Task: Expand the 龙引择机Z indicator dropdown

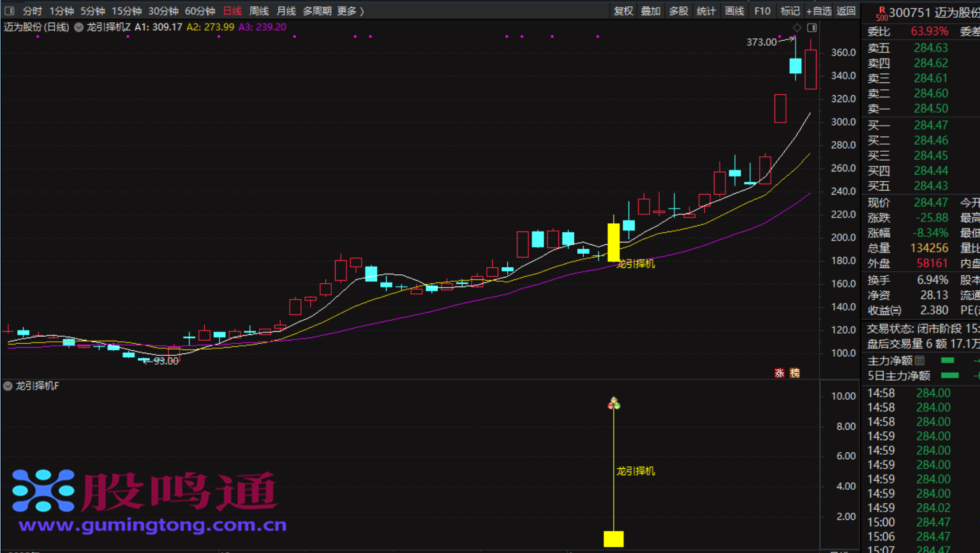Action: [79, 27]
